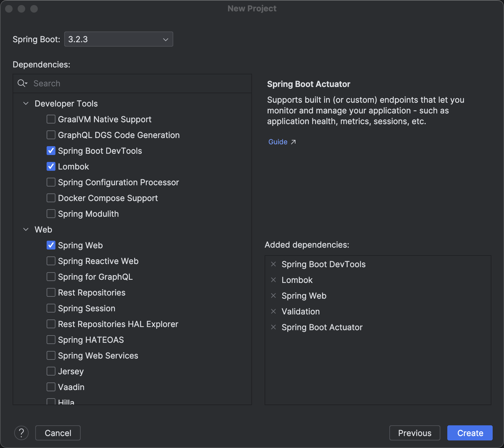The height and width of the screenshot is (448, 504).
Task: Remove Validation from added dependencies
Action: click(x=273, y=311)
